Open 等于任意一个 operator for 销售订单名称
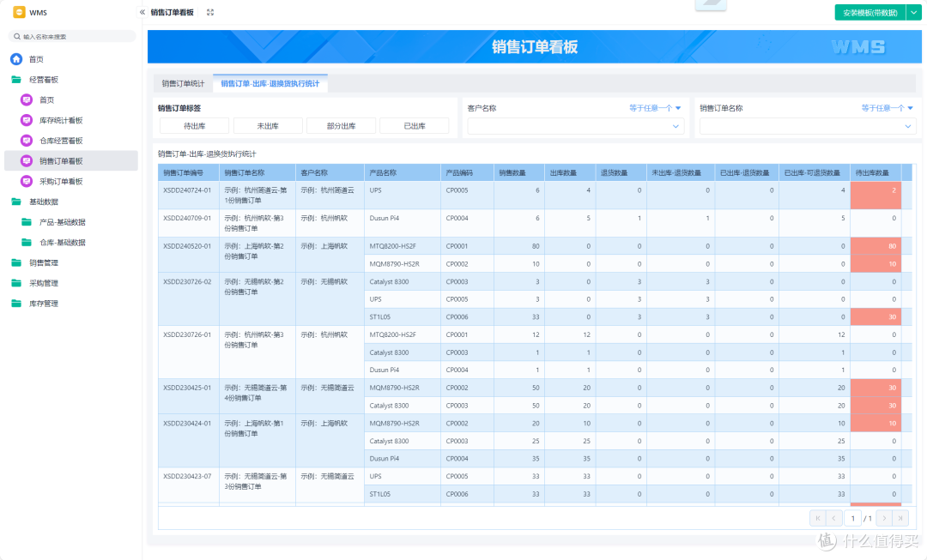Screen dimensions: 927x560 [888, 108]
